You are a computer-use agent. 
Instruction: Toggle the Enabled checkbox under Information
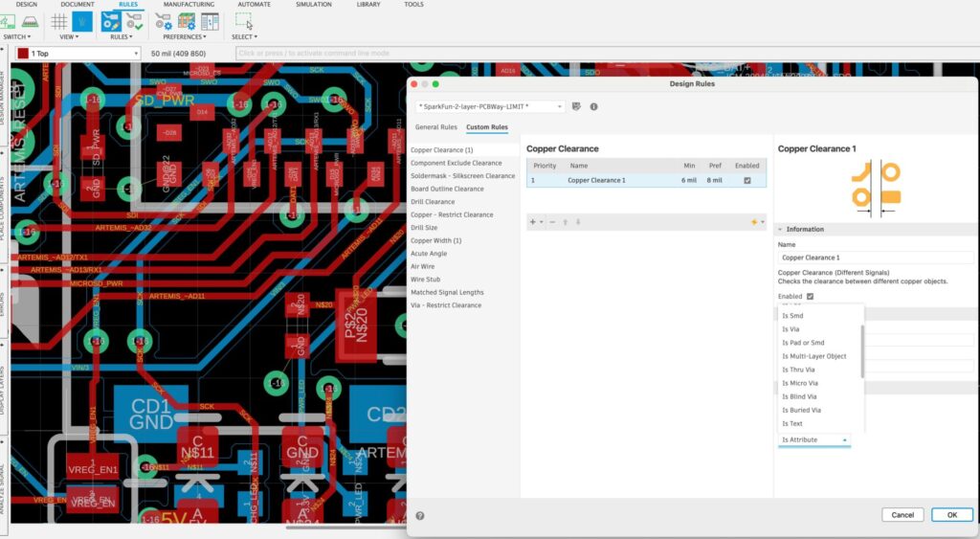click(810, 297)
